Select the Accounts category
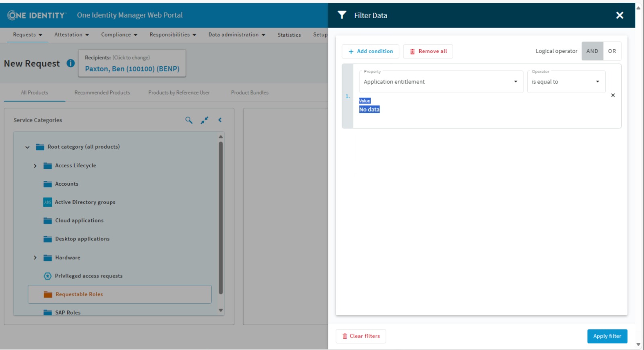This screenshot has height=350, width=644. click(x=67, y=184)
